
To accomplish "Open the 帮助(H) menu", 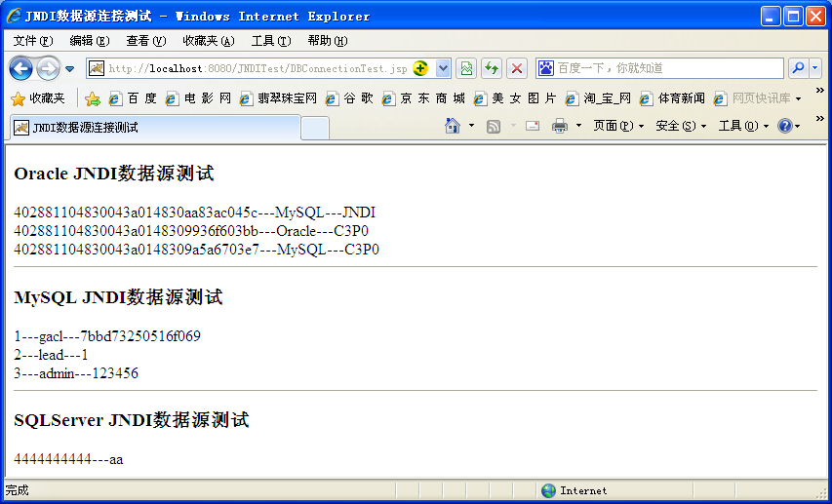I will (x=328, y=41).
